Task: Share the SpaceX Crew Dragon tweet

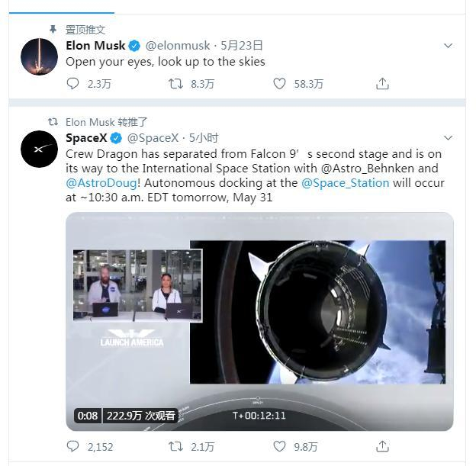Action: (383, 447)
